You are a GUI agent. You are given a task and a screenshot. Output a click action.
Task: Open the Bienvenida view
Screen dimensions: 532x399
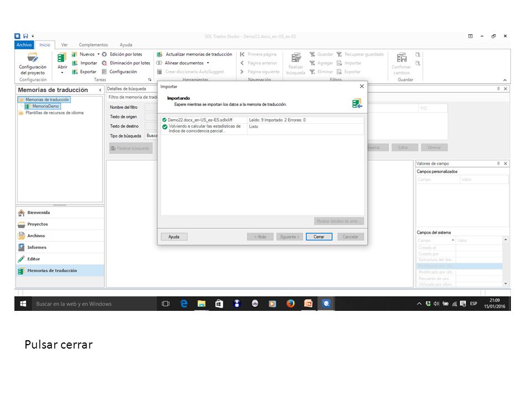60,213
